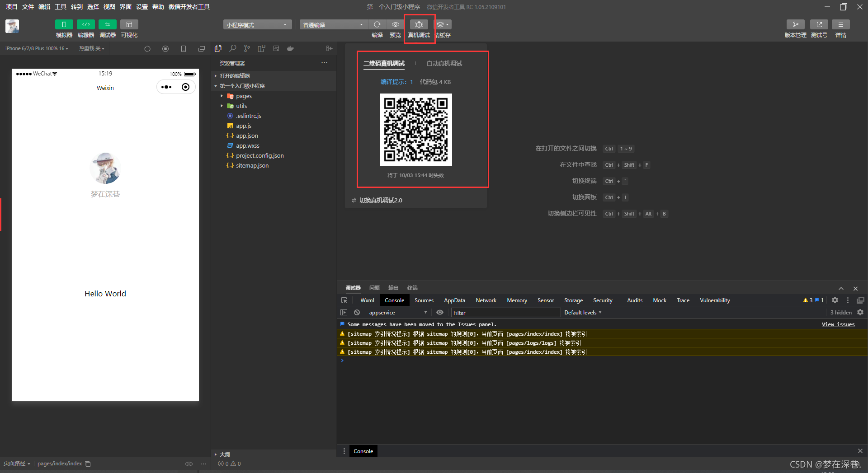Open console settings gear next to 3 hidden

tap(860, 313)
